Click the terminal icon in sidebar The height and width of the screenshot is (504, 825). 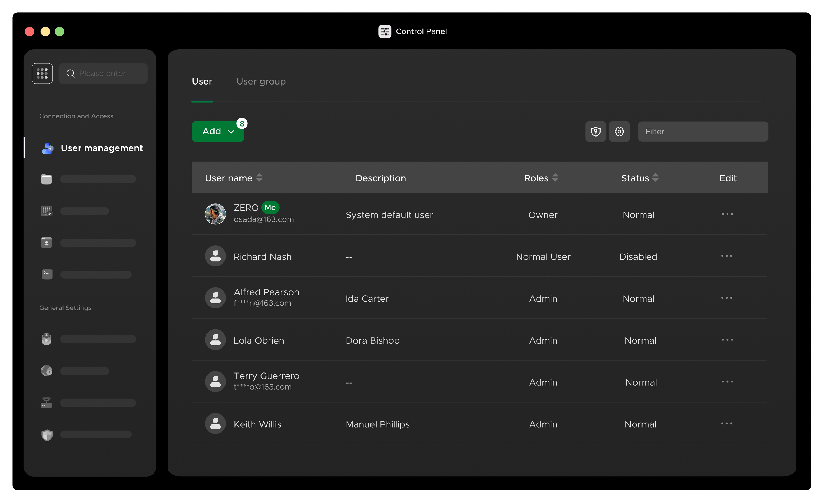(46, 274)
